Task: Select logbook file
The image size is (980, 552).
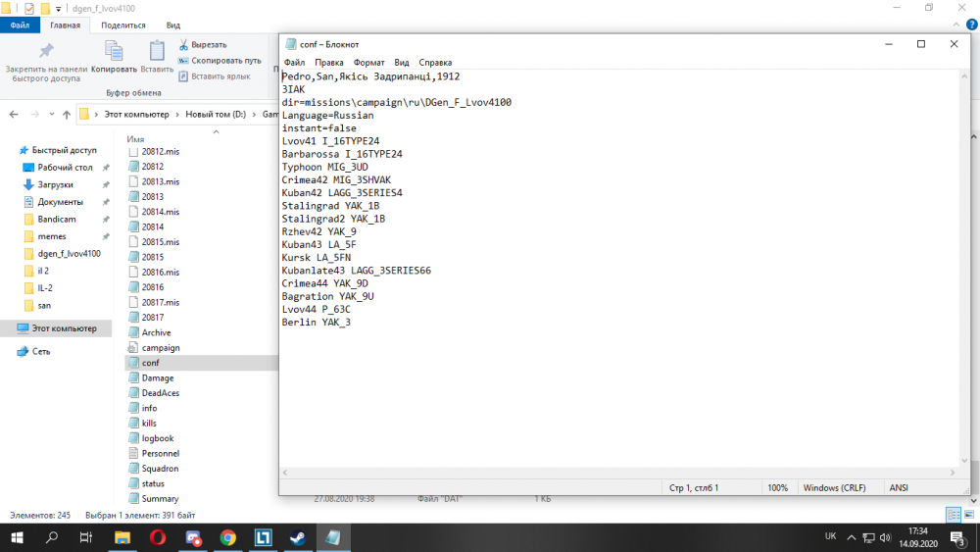Action: pyautogui.click(x=151, y=438)
